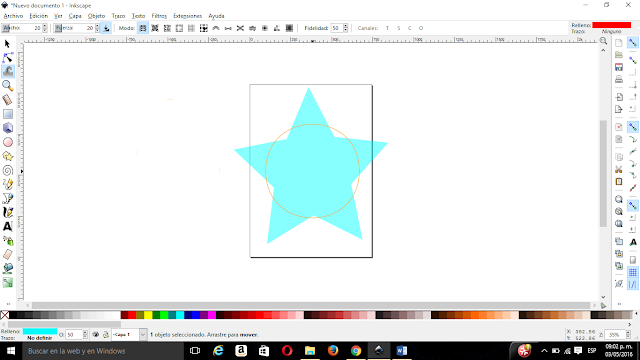The width and height of the screenshot is (640, 360).
Task: Click the New document icon
Action: tap(619, 43)
